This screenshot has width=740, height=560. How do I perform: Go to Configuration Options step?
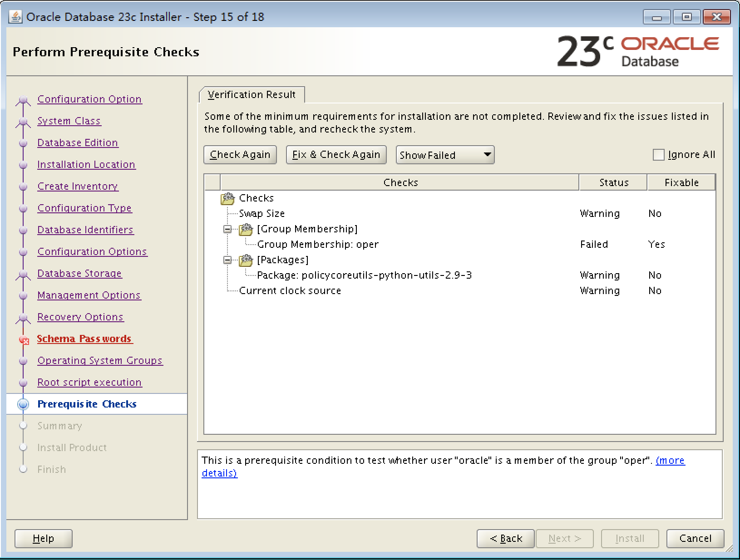click(x=92, y=251)
